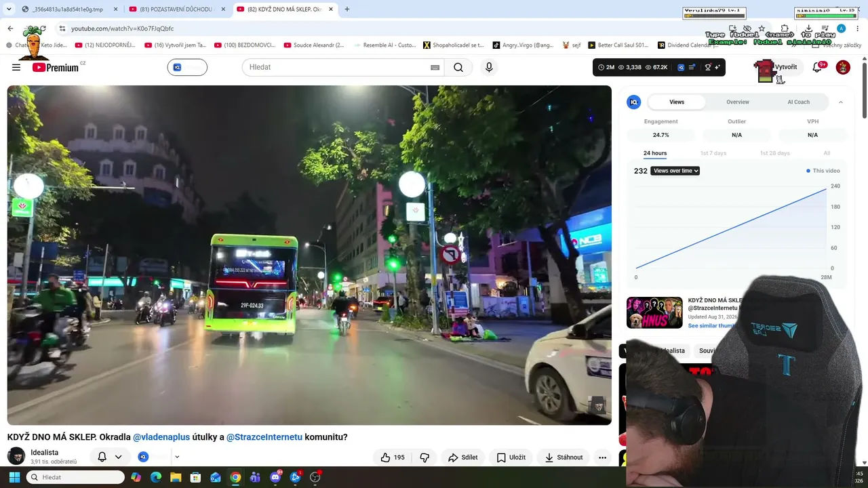Viewport: 868px width, 488px height.
Task: Bookmark this page with the star
Action: 762,28
